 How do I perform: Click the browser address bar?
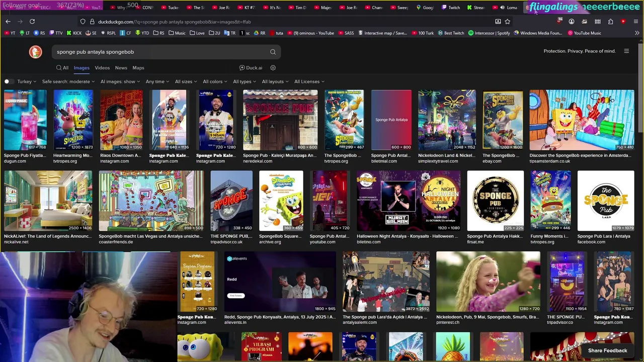tap(292, 22)
